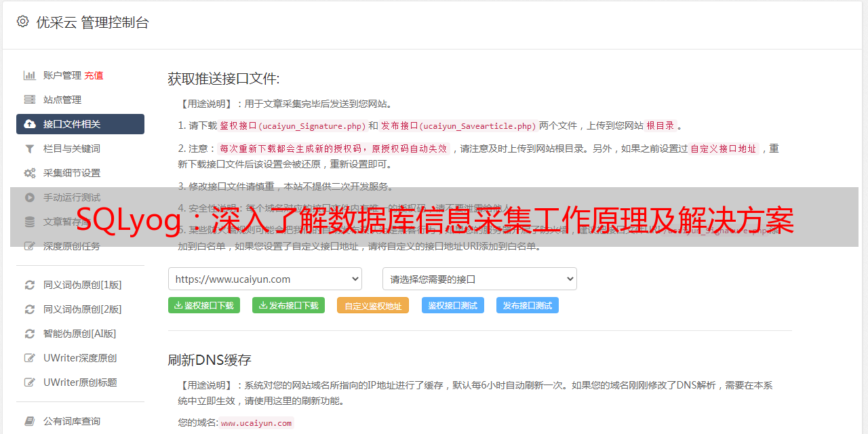Click the gear icon beside 优采云 管理控制台
The width and height of the screenshot is (868, 434).
pyautogui.click(x=22, y=22)
